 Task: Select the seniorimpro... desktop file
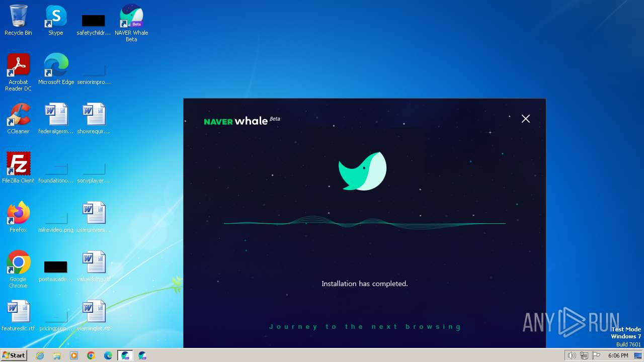pos(94,73)
